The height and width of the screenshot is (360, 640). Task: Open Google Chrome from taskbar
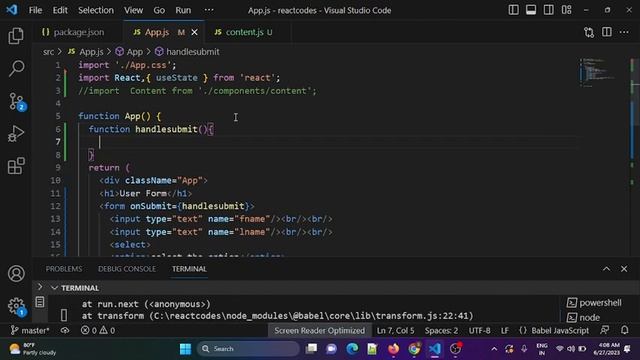tap(414, 349)
